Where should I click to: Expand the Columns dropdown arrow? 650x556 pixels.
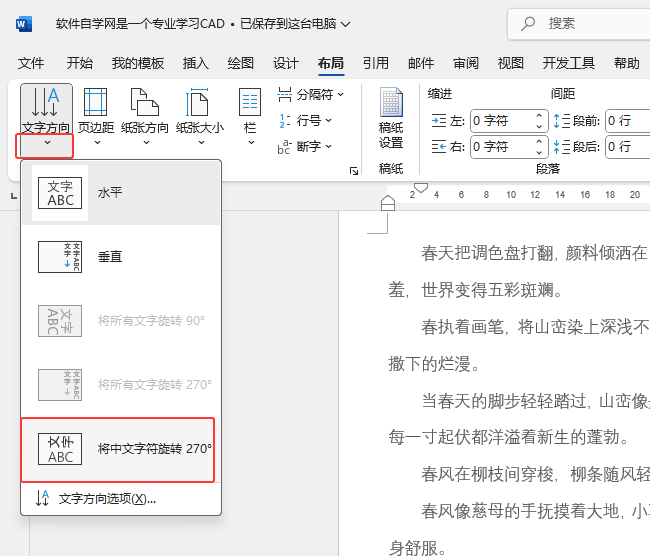[251, 143]
